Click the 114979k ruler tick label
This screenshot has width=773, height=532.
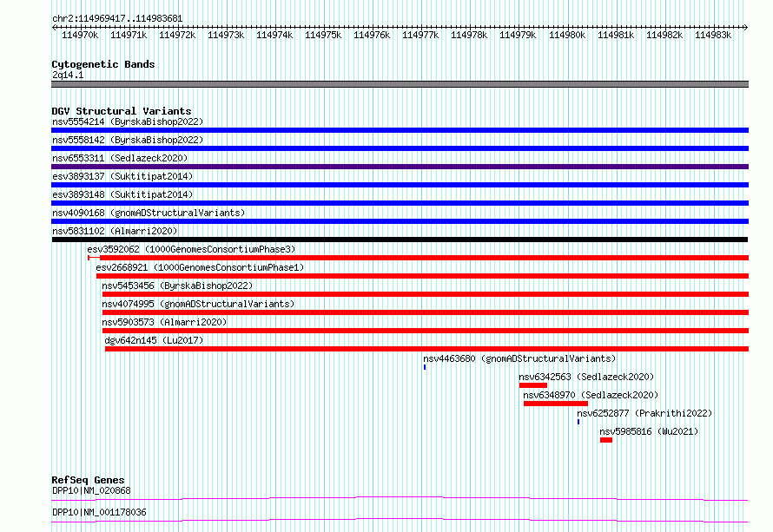(x=518, y=35)
